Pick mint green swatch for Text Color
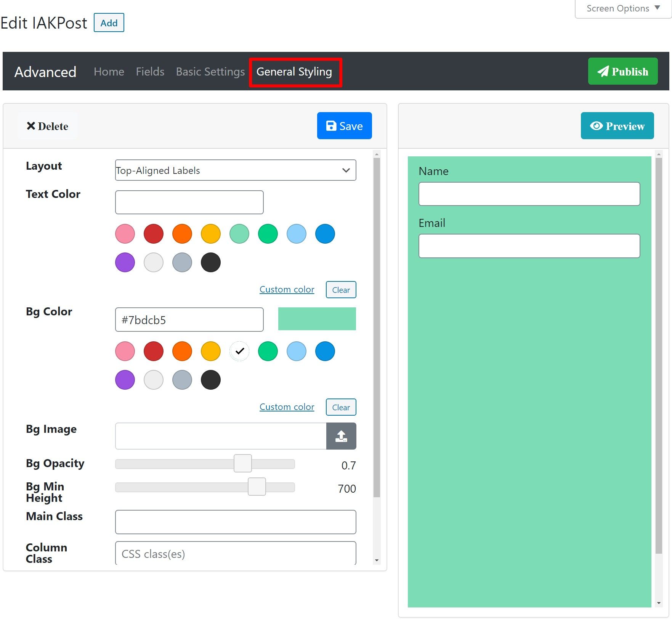Image resolution: width=672 pixels, height=625 pixels. coord(239,234)
